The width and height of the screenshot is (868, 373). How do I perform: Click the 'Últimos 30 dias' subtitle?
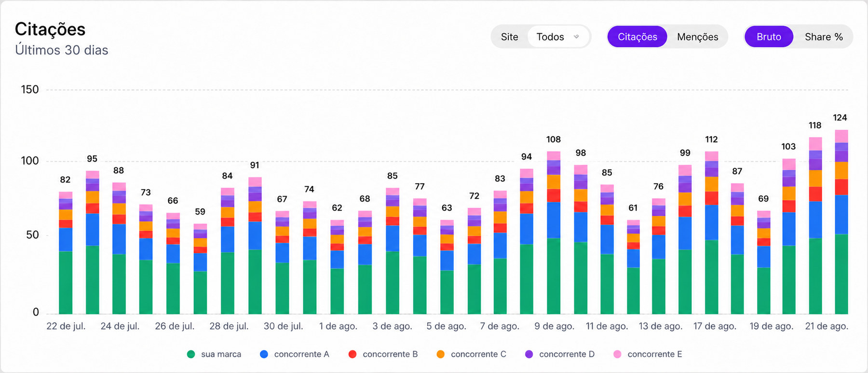tap(62, 50)
